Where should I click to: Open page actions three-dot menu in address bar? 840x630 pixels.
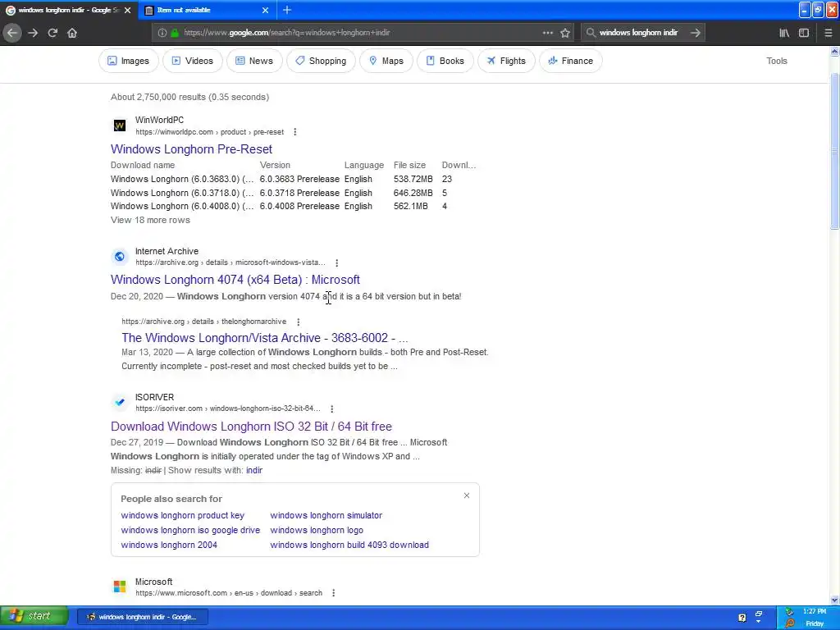click(547, 33)
